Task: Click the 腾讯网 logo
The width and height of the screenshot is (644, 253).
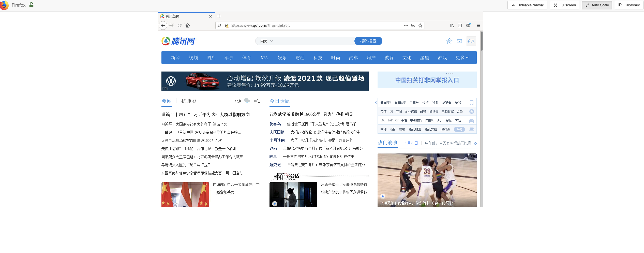Action: click(178, 41)
